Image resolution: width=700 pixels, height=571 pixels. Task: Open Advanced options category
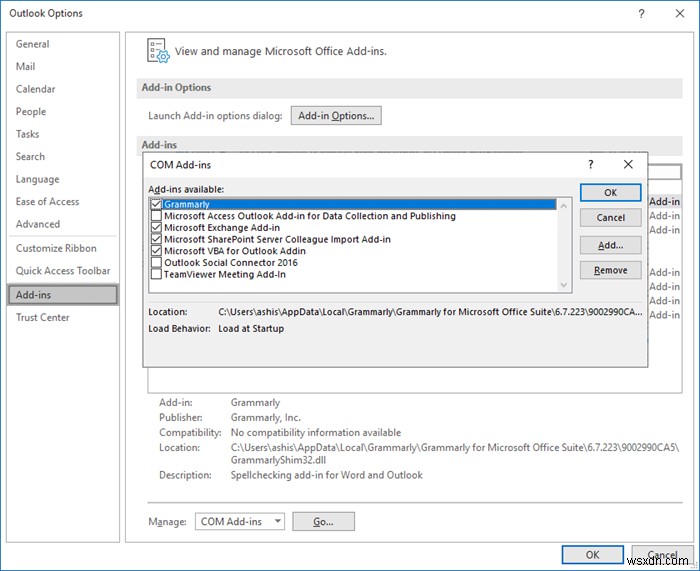pos(38,224)
